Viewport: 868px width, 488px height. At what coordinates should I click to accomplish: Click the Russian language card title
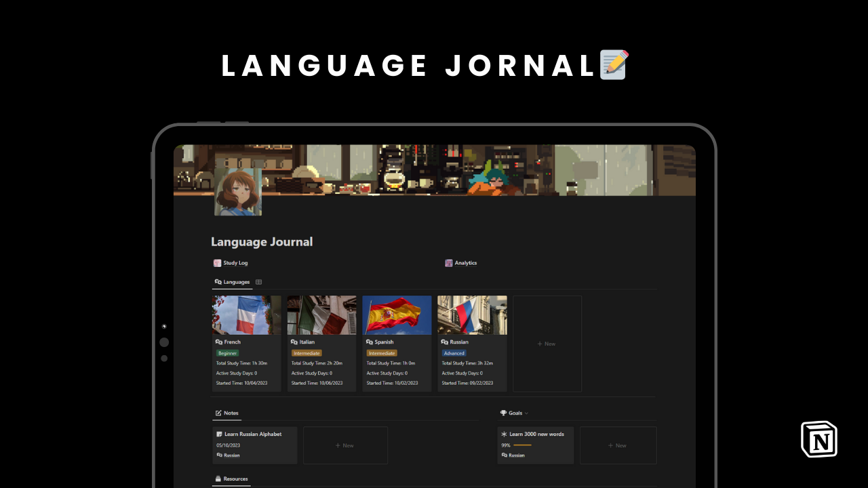459,342
